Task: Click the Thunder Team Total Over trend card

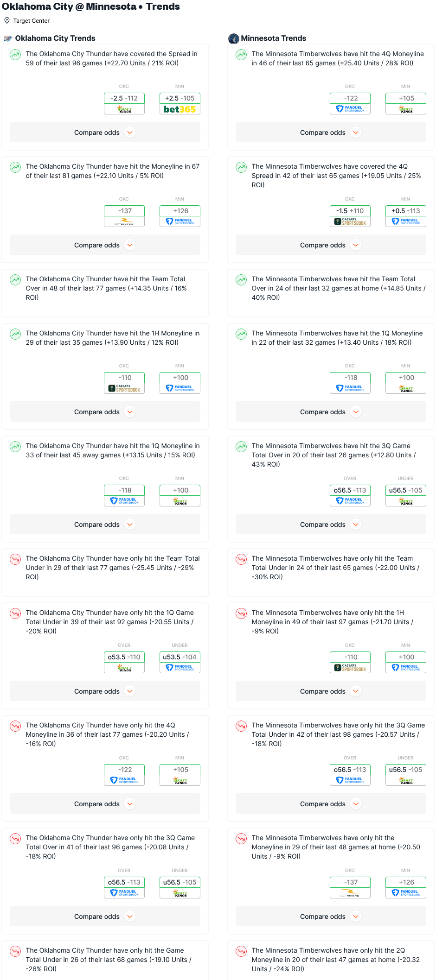Action: (x=105, y=293)
